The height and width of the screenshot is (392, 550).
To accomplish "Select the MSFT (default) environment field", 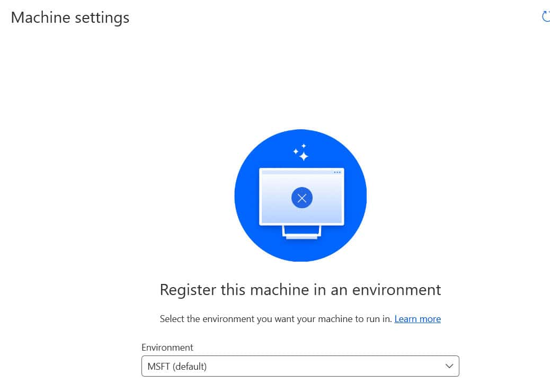I will [300, 366].
